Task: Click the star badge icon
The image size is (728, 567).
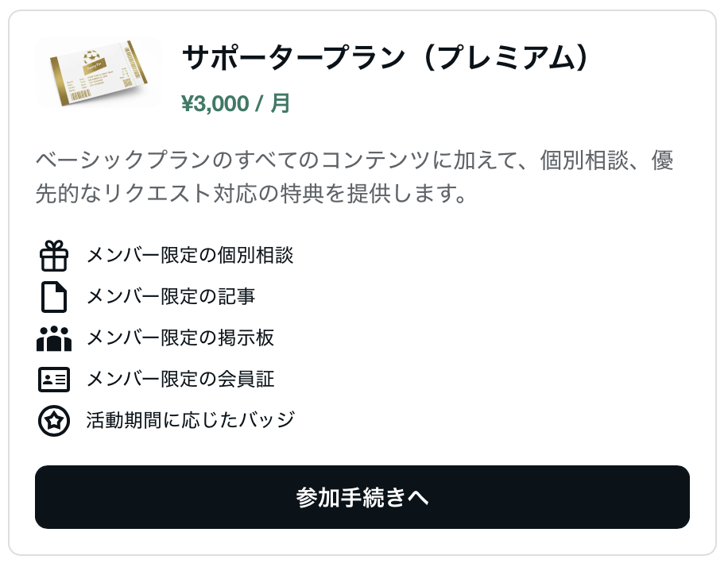Action: pyautogui.click(x=54, y=421)
